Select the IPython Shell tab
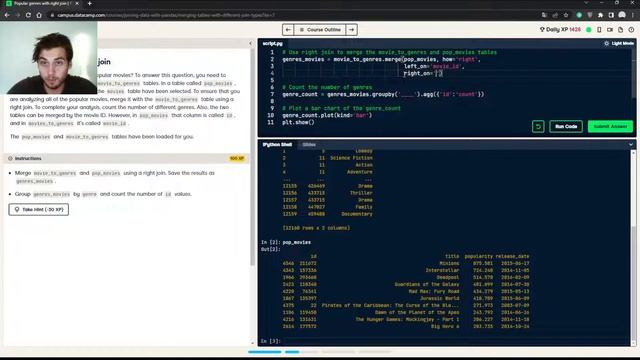This screenshot has height=360, width=640. (277, 144)
